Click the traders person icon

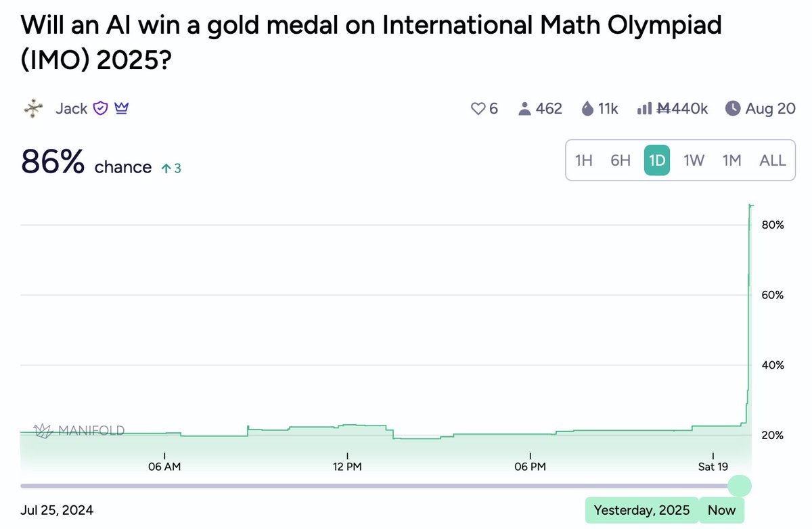[x=524, y=108]
